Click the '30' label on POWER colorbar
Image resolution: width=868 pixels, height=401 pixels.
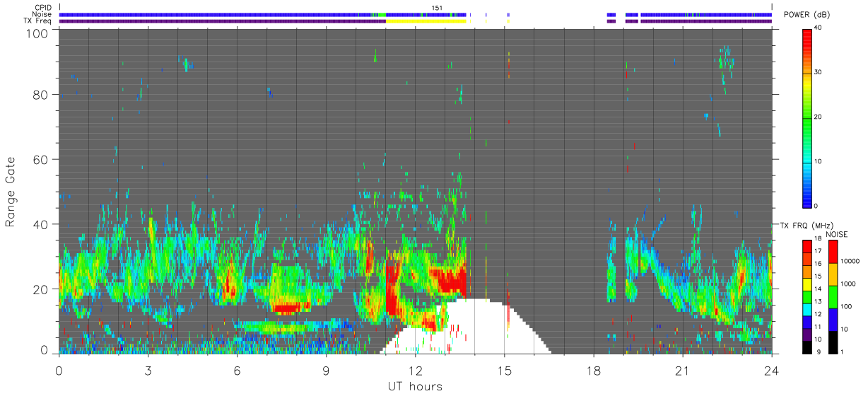[819, 72]
